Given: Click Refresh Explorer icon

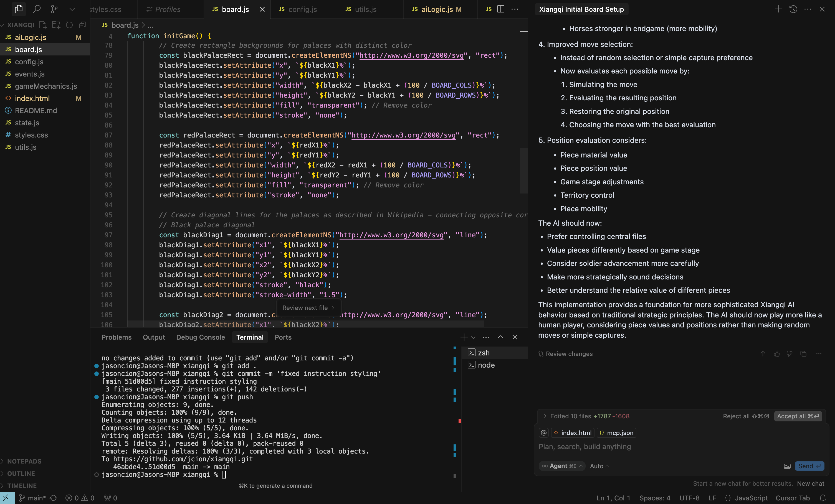Looking at the screenshot, I should [69, 25].
